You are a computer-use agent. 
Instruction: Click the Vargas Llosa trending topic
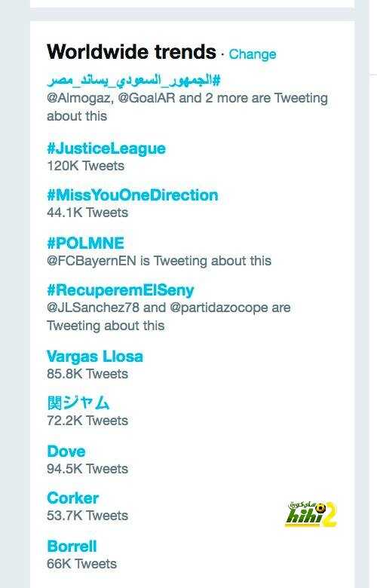point(95,357)
